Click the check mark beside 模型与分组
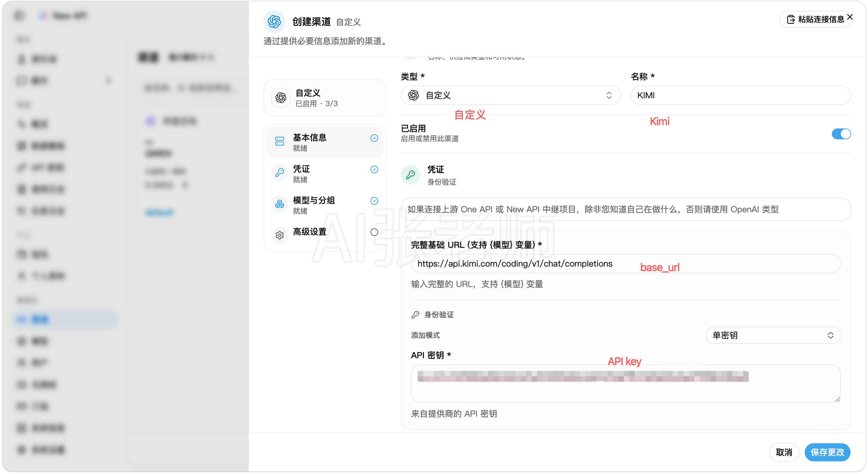Viewport: 868px width, 474px height. pos(374,201)
